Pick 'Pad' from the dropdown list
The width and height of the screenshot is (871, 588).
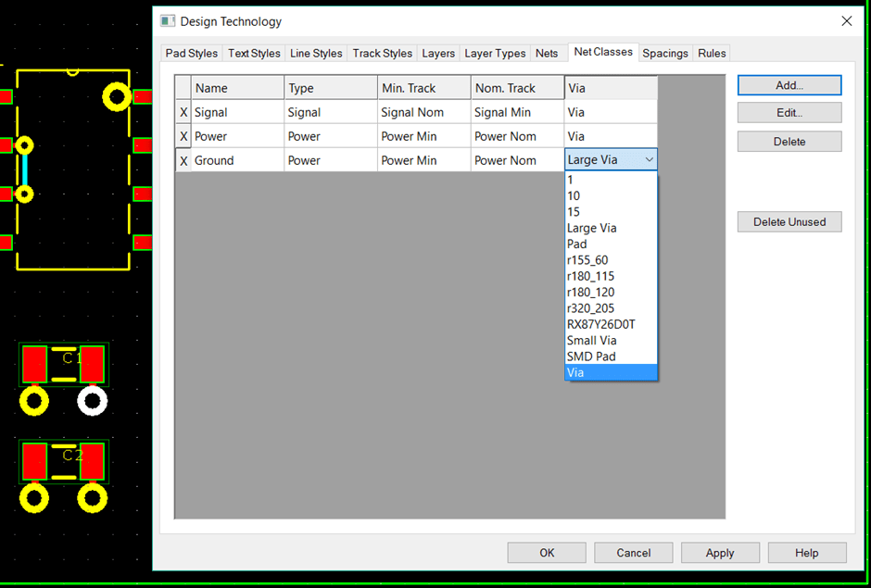[611, 244]
